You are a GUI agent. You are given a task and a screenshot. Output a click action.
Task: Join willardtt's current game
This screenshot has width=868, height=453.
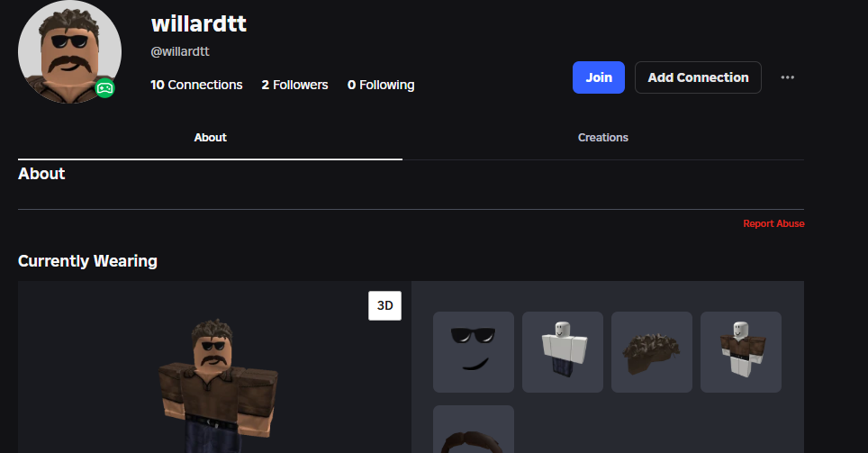pyautogui.click(x=599, y=77)
